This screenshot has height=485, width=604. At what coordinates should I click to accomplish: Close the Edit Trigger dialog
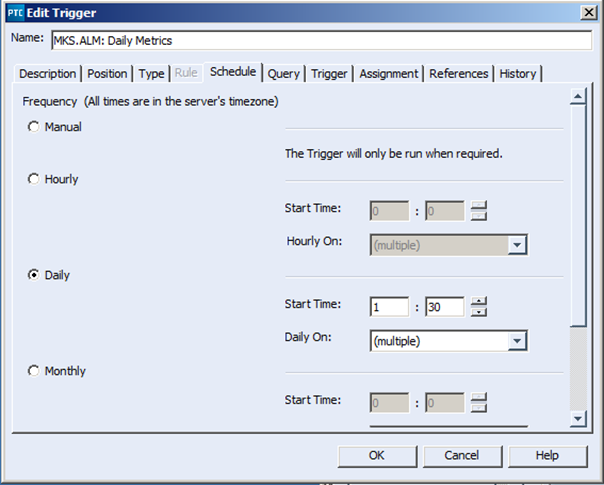589,13
